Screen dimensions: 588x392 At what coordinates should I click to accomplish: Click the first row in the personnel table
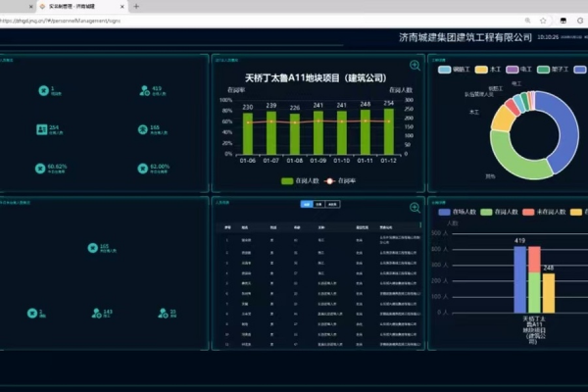point(314,238)
